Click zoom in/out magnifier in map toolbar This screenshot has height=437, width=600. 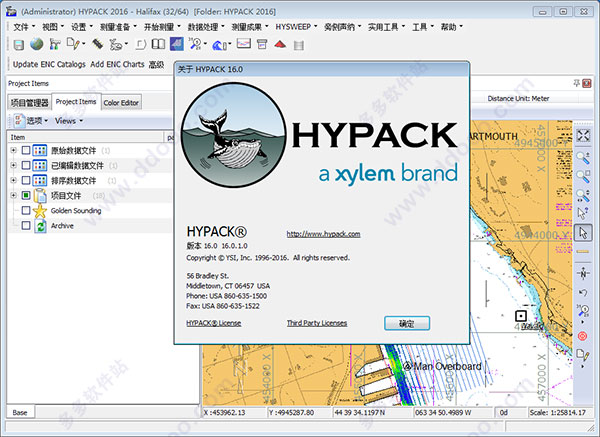(583, 157)
